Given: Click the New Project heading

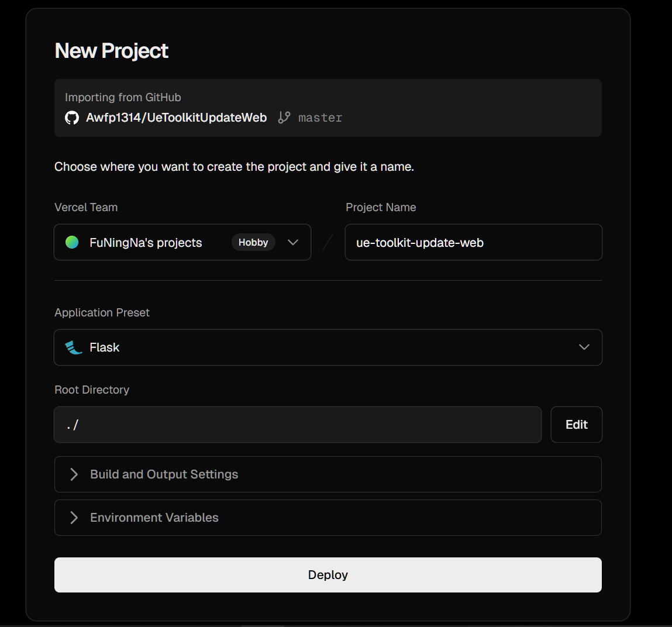Looking at the screenshot, I should [x=112, y=50].
